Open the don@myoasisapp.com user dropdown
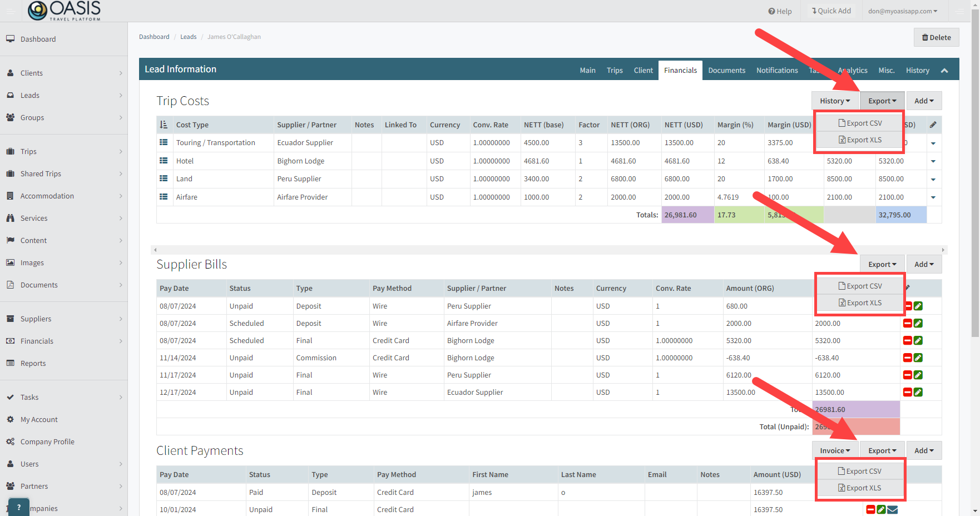Screen dimensions: 980x516 coord(903,11)
